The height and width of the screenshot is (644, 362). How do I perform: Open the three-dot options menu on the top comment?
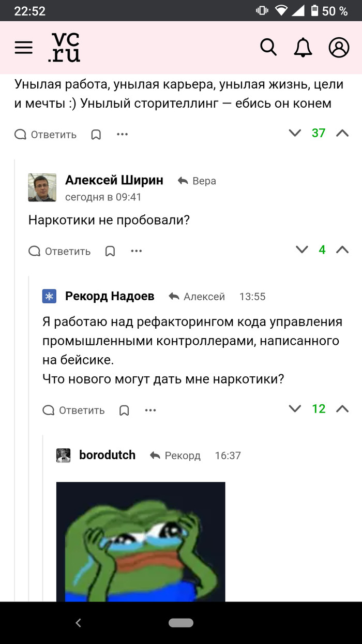pyautogui.click(x=122, y=134)
